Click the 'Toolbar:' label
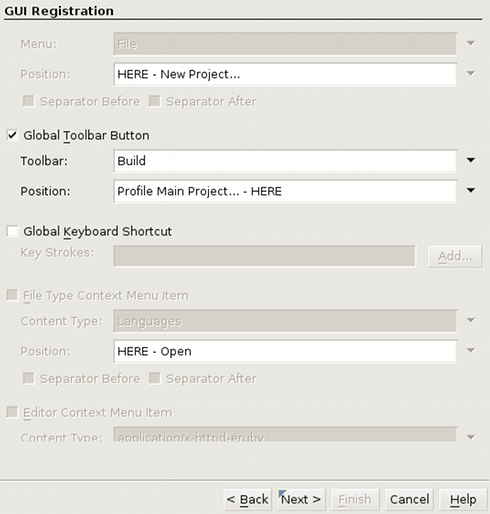 point(44,161)
